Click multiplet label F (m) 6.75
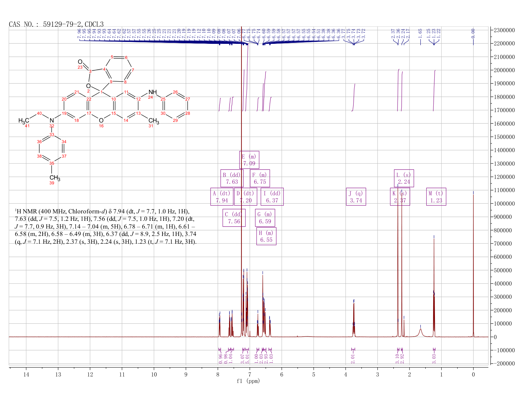Image resolution: width=532 pixels, height=411 pixels. [x=260, y=178]
